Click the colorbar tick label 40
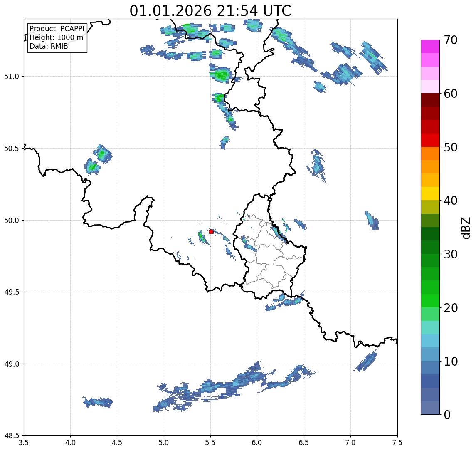The height and width of the screenshot is (451, 476). tap(451, 201)
